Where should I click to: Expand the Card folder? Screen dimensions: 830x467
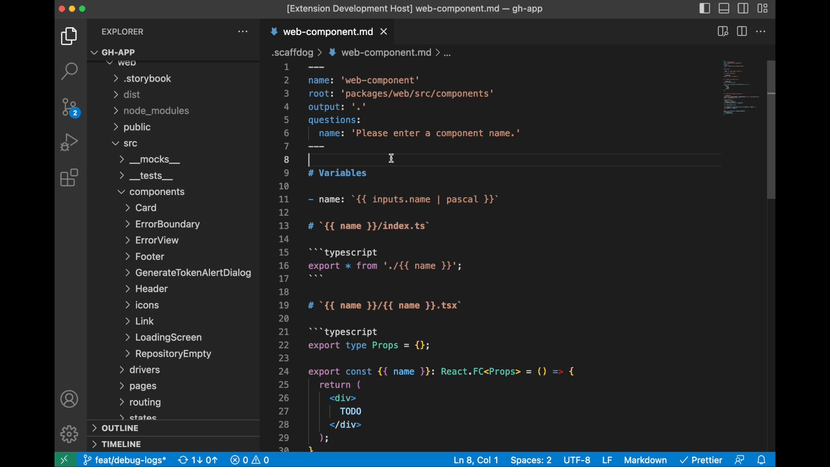pyautogui.click(x=174, y=208)
